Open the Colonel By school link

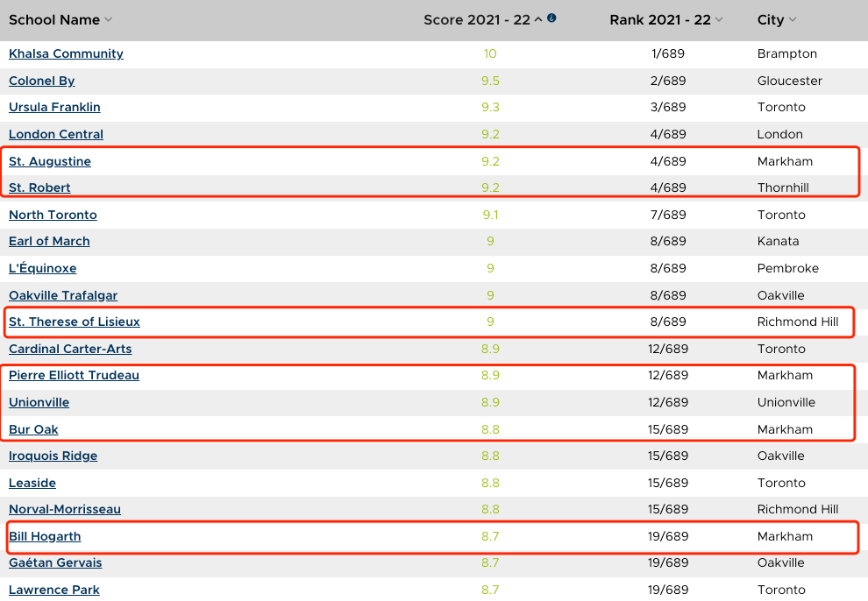point(41,81)
